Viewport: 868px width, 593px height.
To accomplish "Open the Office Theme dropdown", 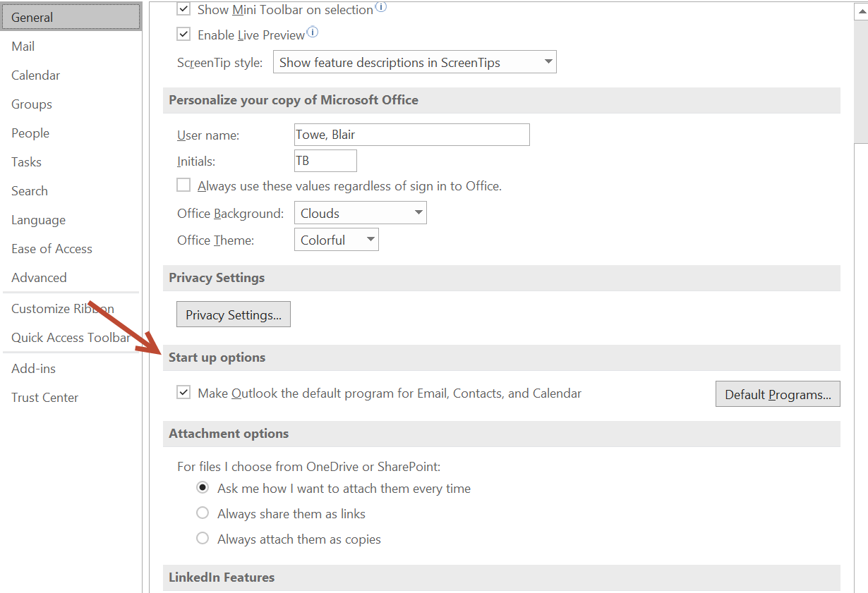I will [x=336, y=240].
